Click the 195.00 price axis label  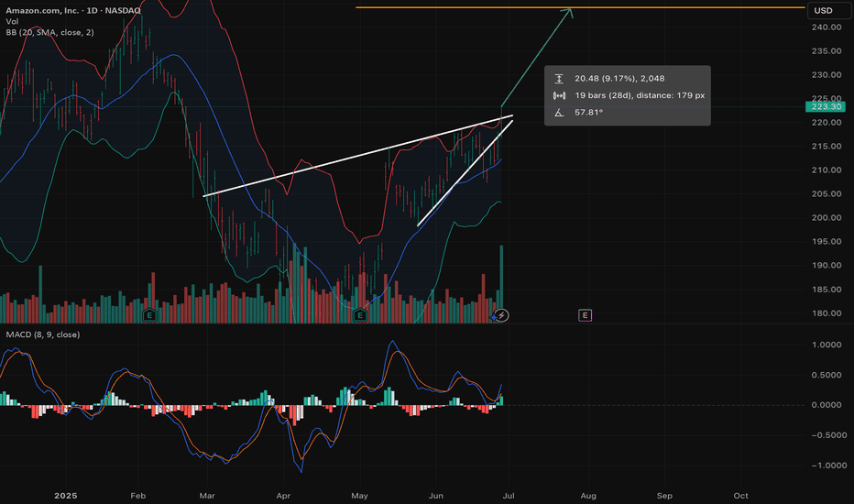click(827, 241)
